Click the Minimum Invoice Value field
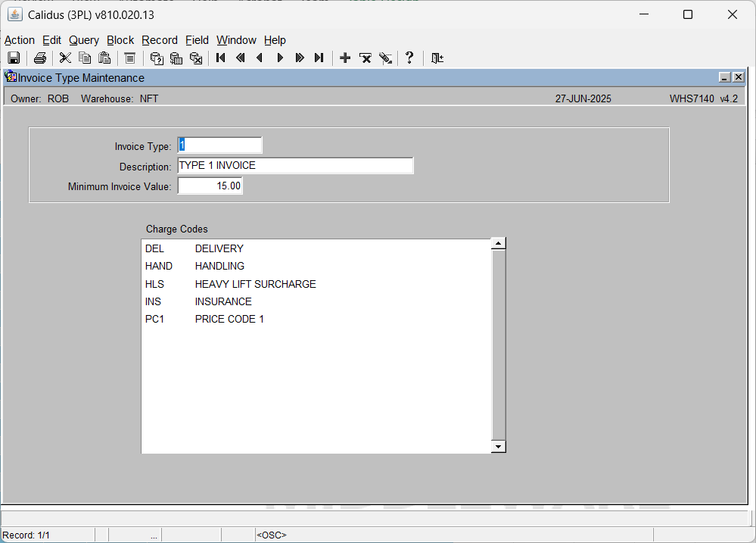 click(210, 186)
